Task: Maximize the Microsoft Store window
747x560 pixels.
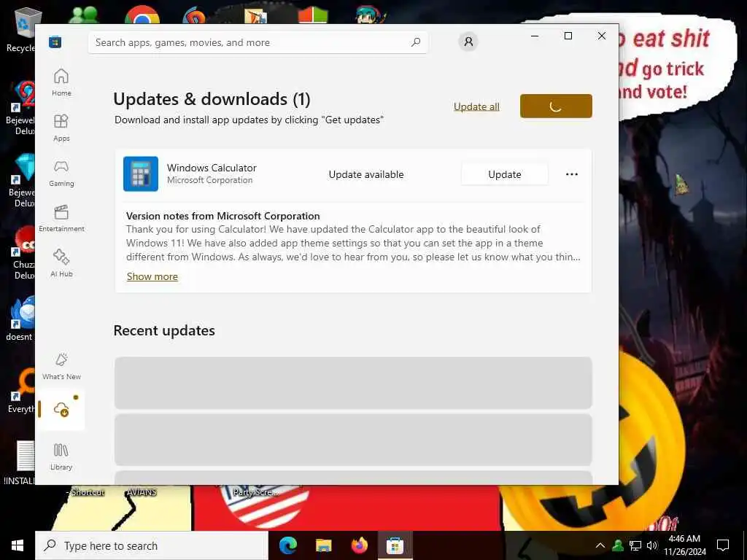Action: (568, 36)
